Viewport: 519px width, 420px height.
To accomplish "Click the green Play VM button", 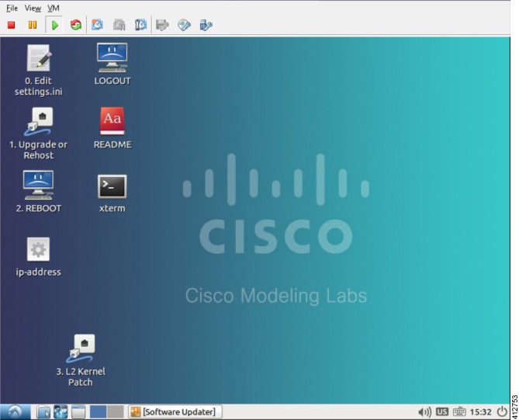I will (x=55, y=25).
